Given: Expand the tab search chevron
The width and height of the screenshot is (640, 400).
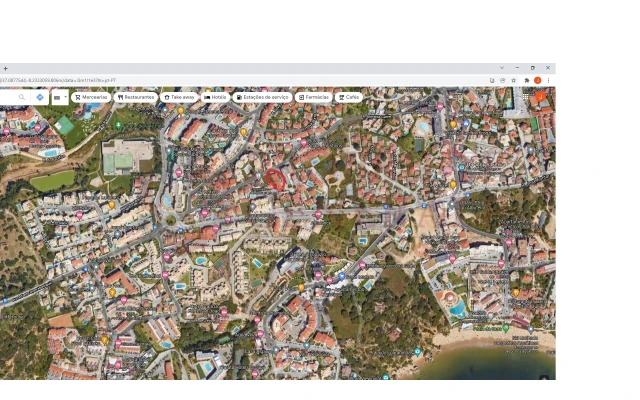Looking at the screenshot, I should 502,68.
